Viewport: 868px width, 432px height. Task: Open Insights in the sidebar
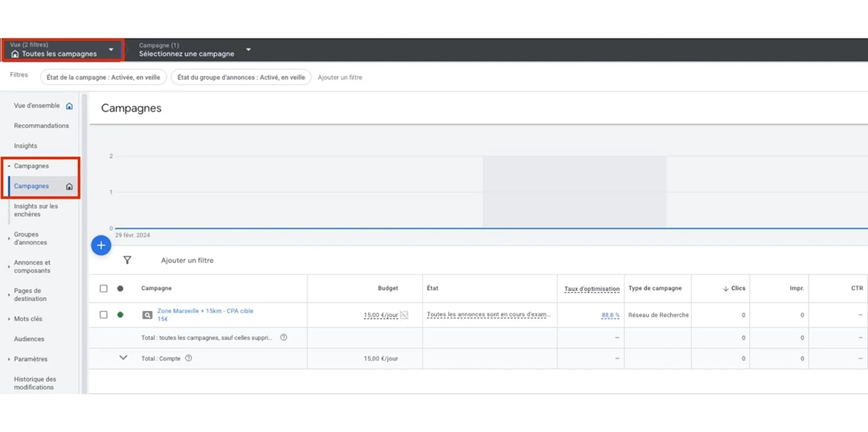click(x=25, y=146)
